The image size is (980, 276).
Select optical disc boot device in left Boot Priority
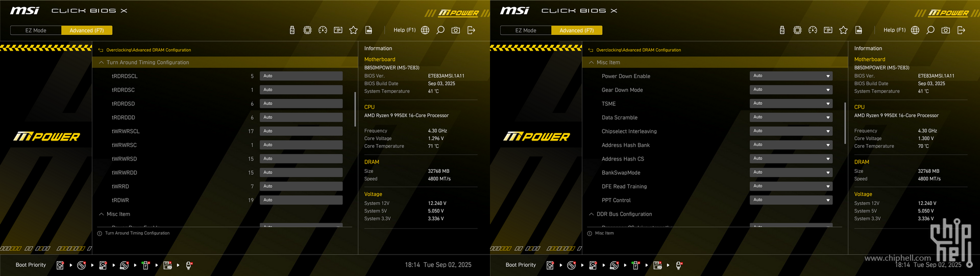81,265
